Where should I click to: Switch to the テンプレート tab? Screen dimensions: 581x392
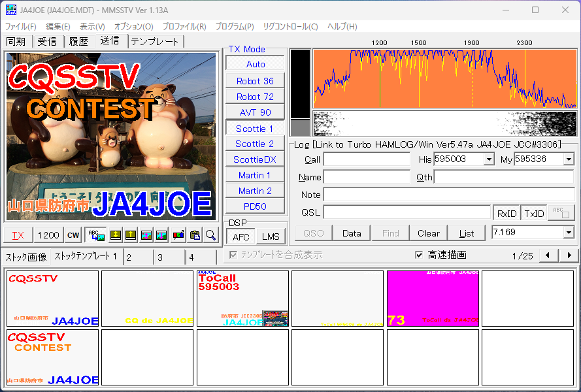click(155, 42)
